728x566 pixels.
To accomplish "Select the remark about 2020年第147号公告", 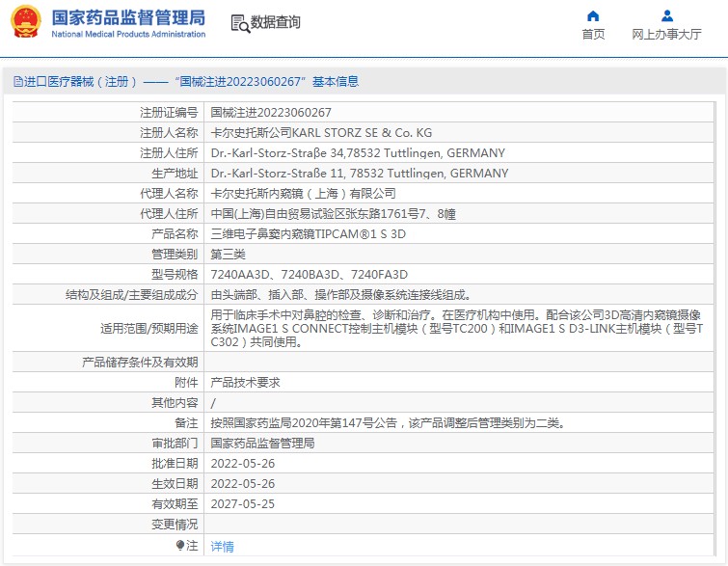I will (x=388, y=423).
